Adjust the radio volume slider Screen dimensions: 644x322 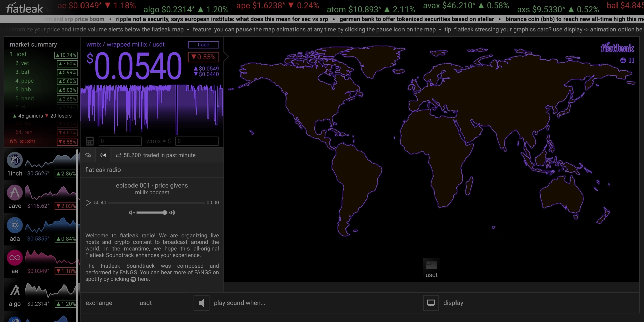coord(152,213)
